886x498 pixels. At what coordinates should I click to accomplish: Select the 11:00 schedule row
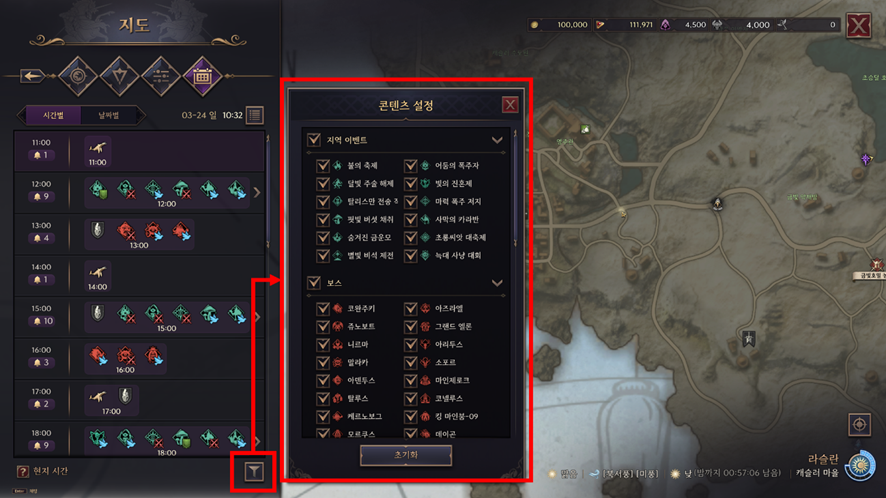(140, 151)
